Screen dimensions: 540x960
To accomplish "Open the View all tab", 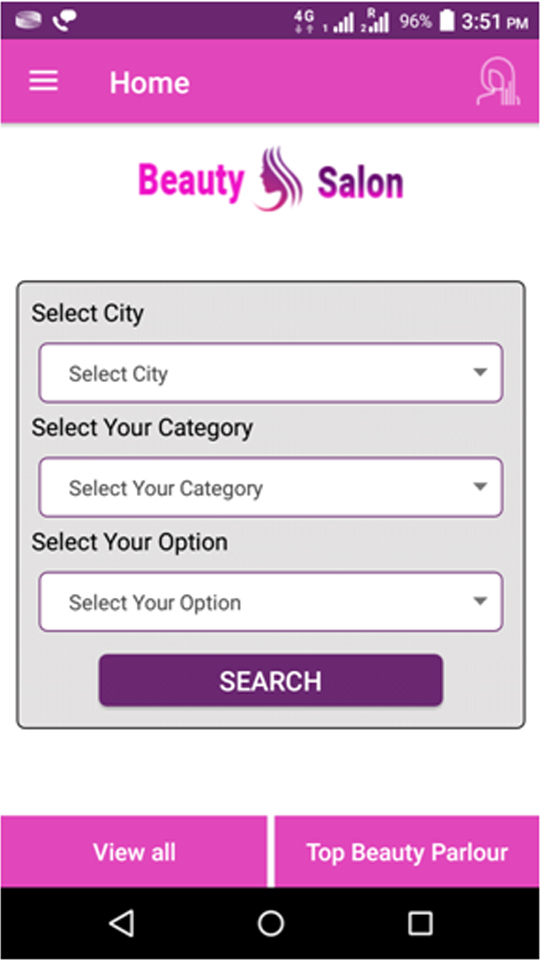I will 133,852.
